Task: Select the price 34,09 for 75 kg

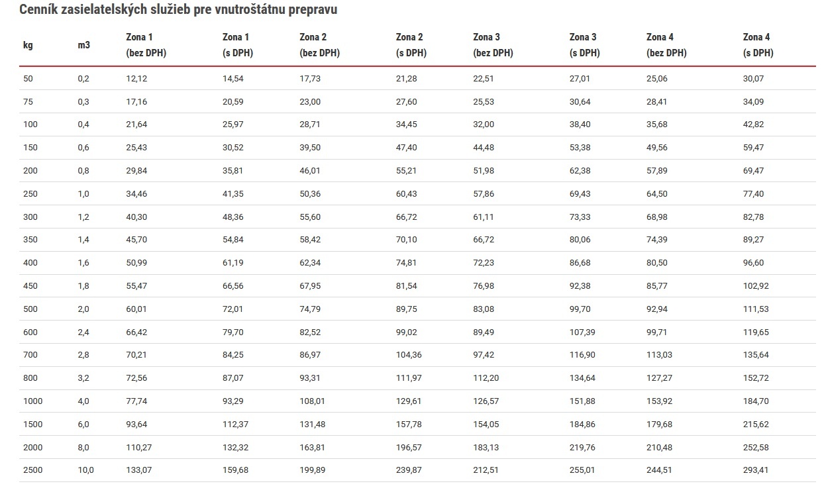Action: pyautogui.click(x=754, y=102)
